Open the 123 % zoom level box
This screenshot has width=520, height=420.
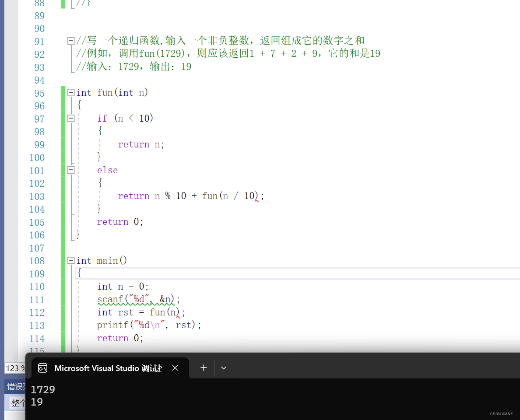tap(15, 368)
